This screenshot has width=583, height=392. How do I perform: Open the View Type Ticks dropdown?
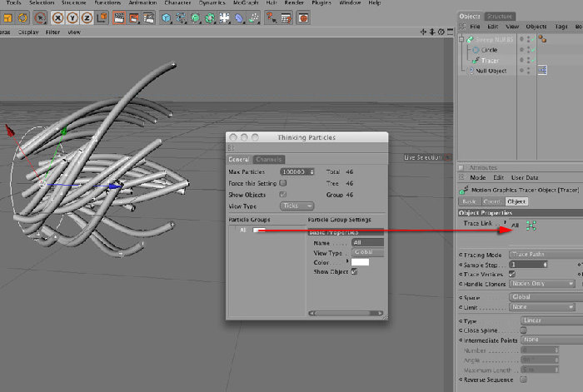[x=296, y=206]
